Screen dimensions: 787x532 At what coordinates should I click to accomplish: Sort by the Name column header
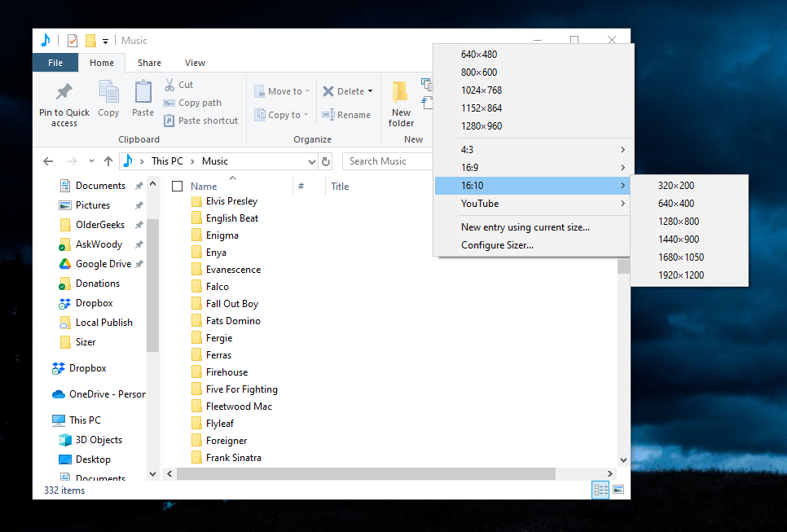click(204, 187)
